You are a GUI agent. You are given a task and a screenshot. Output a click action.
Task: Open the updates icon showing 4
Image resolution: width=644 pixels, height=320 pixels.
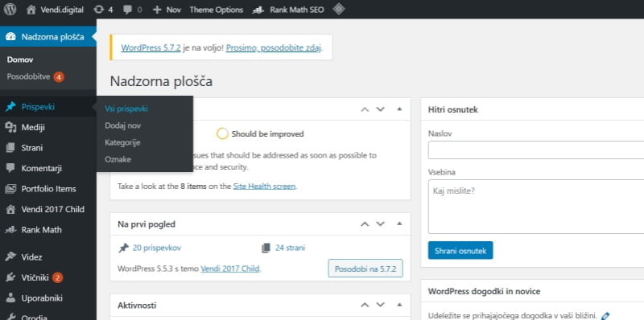coord(103,10)
